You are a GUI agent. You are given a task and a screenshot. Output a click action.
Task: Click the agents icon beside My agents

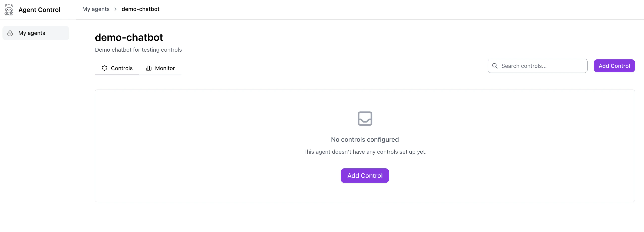point(10,33)
